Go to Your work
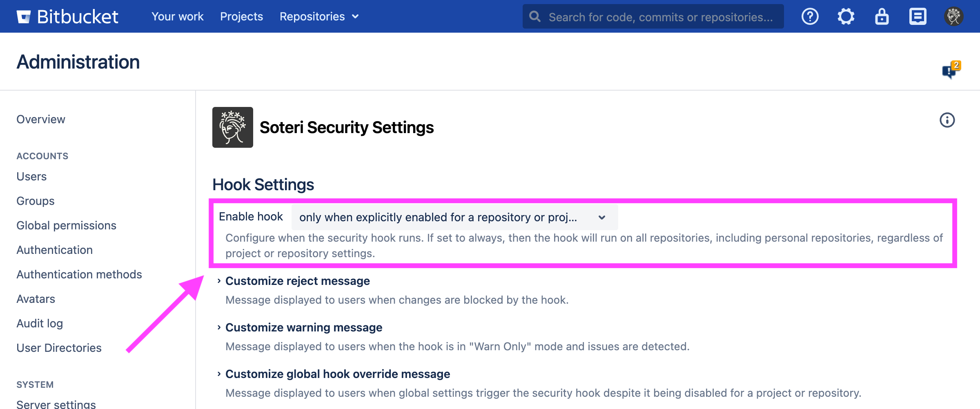The width and height of the screenshot is (980, 409). 177,17
